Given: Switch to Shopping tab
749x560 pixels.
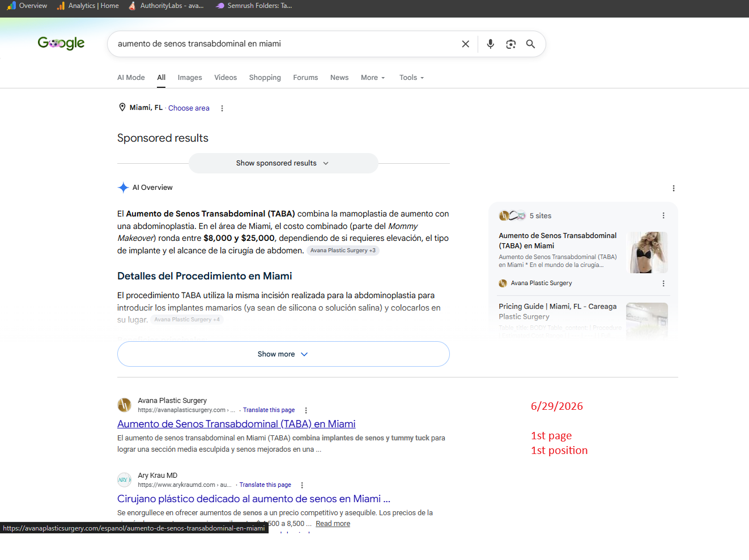Looking at the screenshot, I should point(265,78).
